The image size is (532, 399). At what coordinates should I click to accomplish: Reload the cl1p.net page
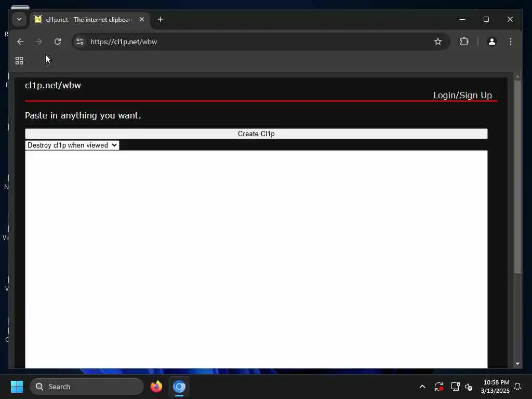pyautogui.click(x=58, y=42)
